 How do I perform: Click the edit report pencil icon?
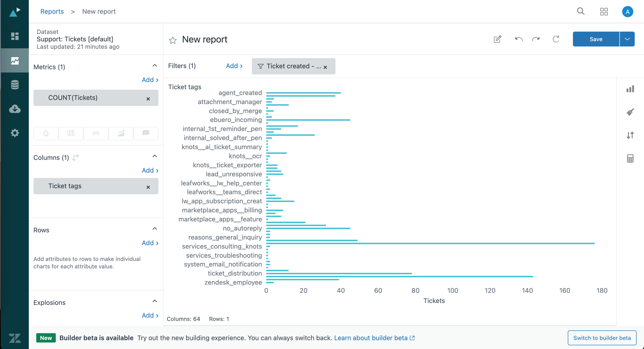point(497,39)
